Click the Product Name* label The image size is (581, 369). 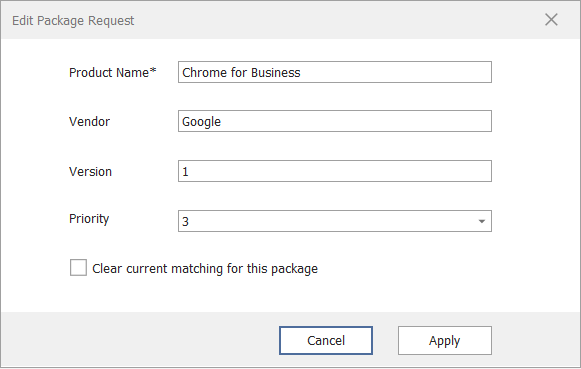pyautogui.click(x=113, y=73)
